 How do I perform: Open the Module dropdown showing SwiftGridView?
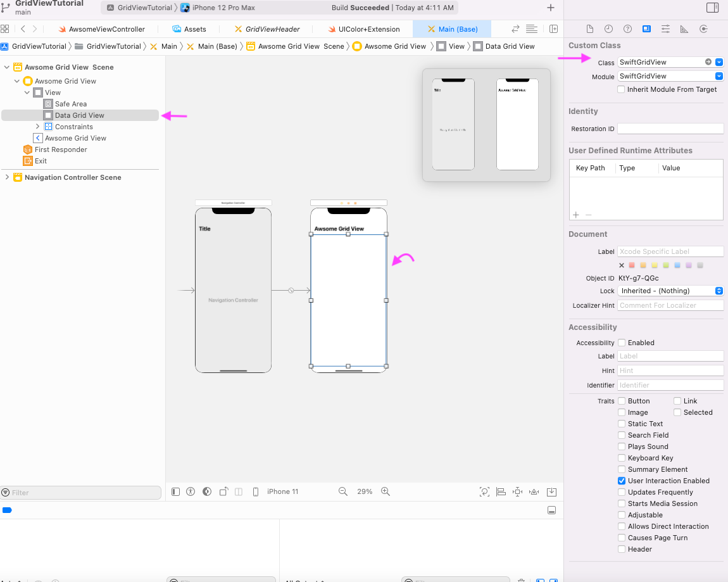(719, 75)
